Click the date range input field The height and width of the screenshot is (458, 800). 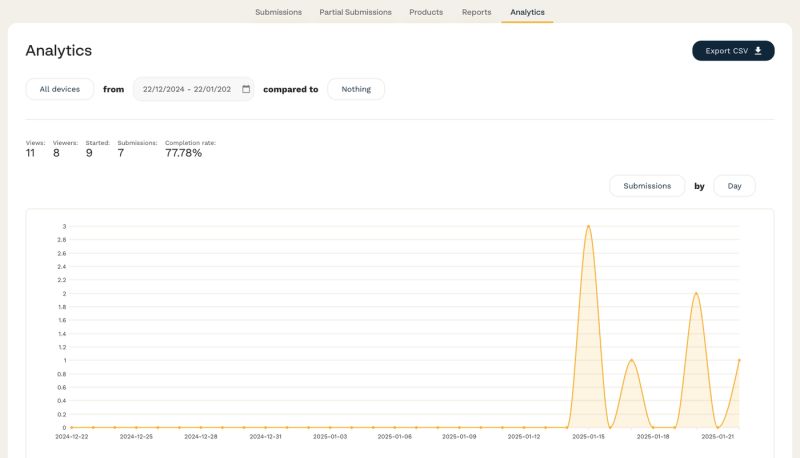[x=193, y=89]
